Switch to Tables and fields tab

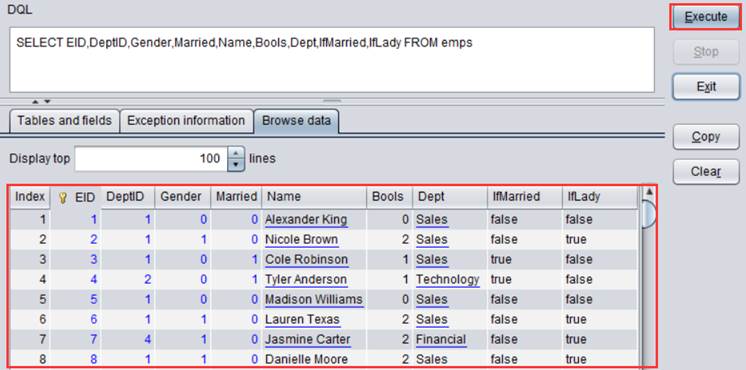(x=64, y=121)
